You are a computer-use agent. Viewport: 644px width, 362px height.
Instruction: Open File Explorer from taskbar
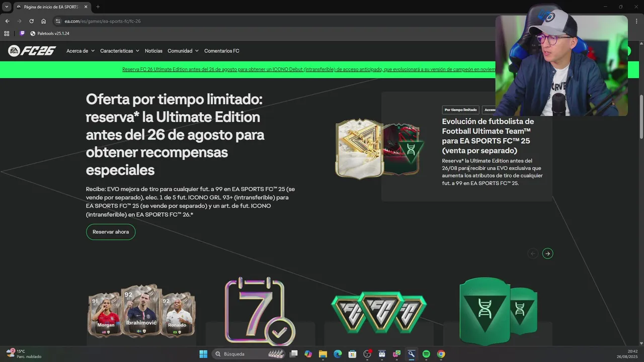point(323,354)
